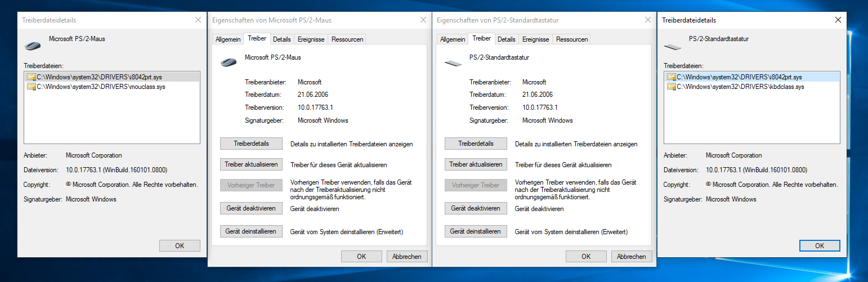The width and height of the screenshot is (868, 282).
Task: Open Ereignisse tab in the PS/2-Maus properties
Action: 311,39
